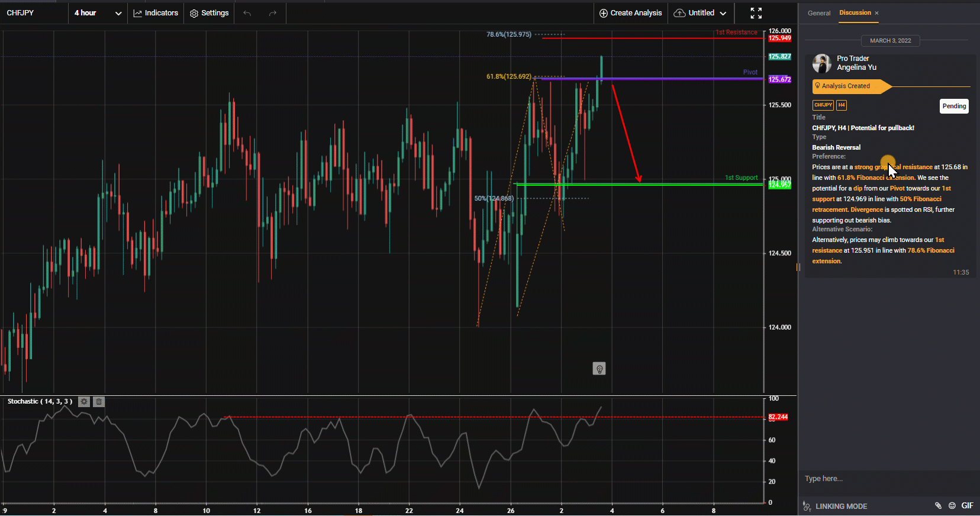Switch to the General tab
The image size is (980, 516).
point(819,13)
